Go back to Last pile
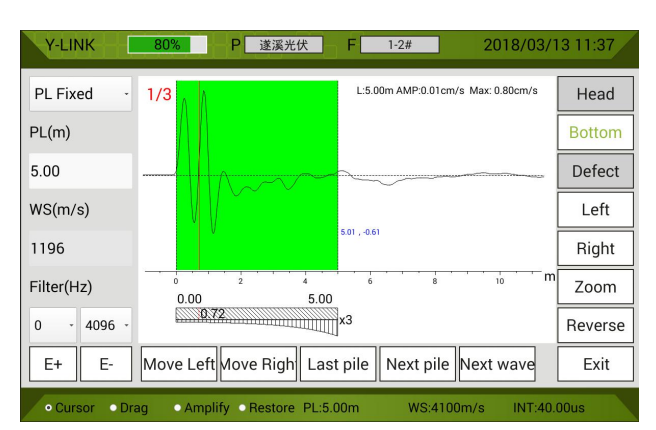This screenshot has height=430, width=656. (x=338, y=364)
